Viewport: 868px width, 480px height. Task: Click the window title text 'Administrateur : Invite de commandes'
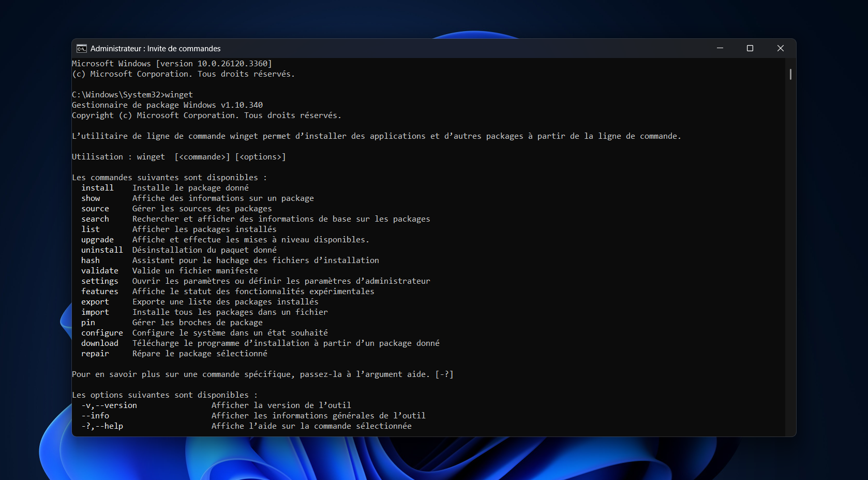pos(155,49)
